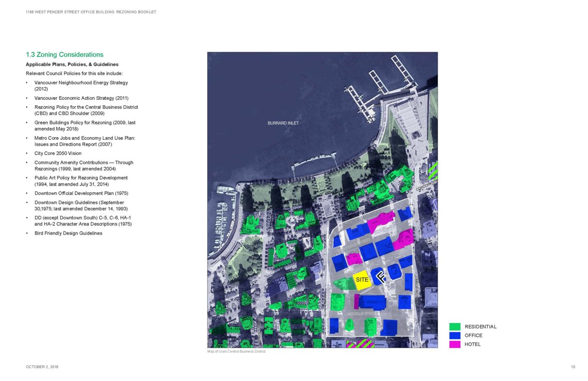The image size is (588, 381).
Task: Click the RESIDENTIAL legend label
Action: pos(481,327)
